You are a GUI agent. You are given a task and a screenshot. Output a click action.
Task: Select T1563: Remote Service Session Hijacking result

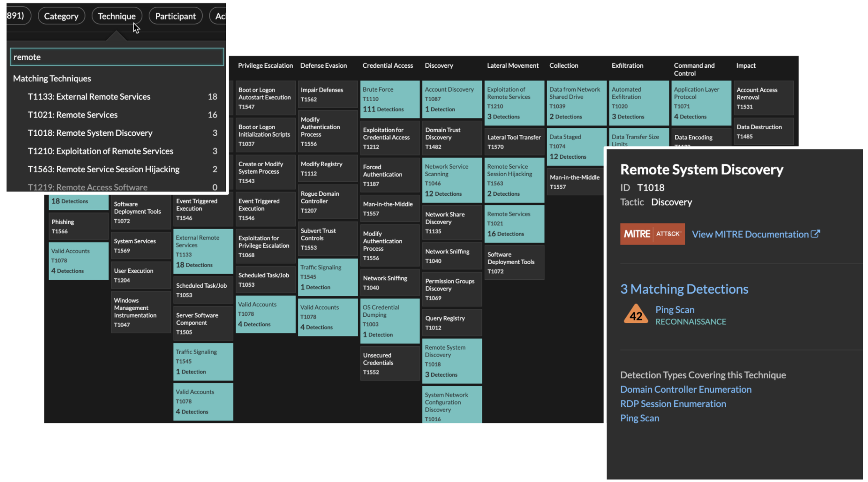tap(116, 170)
